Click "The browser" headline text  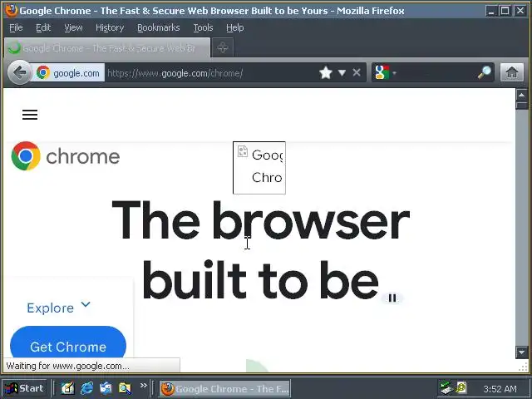point(260,219)
